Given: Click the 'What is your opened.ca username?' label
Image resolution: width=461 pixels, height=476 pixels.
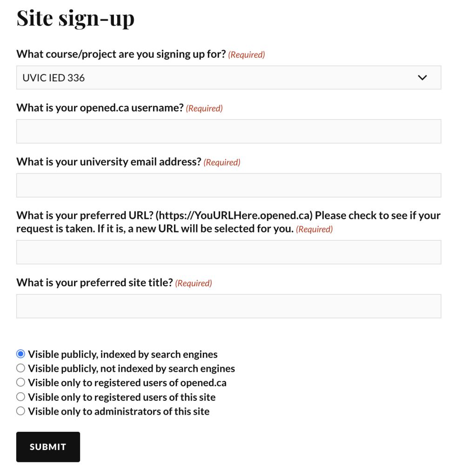Looking at the screenshot, I should [100, 108].
